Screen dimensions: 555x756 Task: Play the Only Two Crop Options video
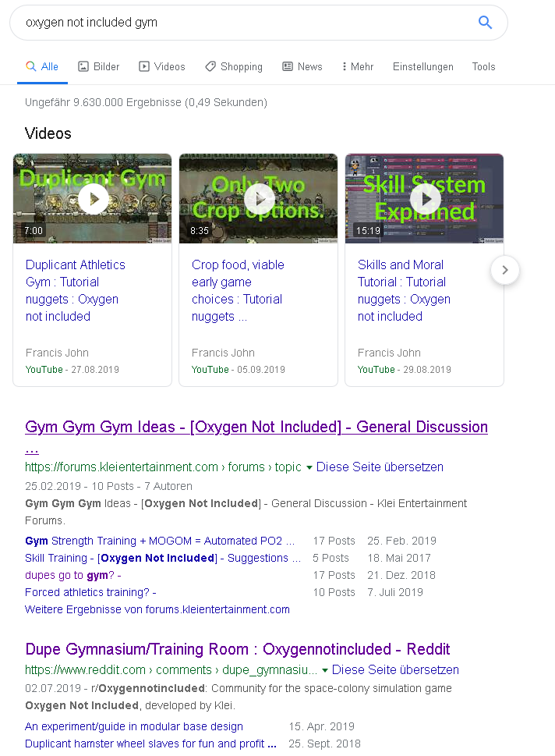259,199
